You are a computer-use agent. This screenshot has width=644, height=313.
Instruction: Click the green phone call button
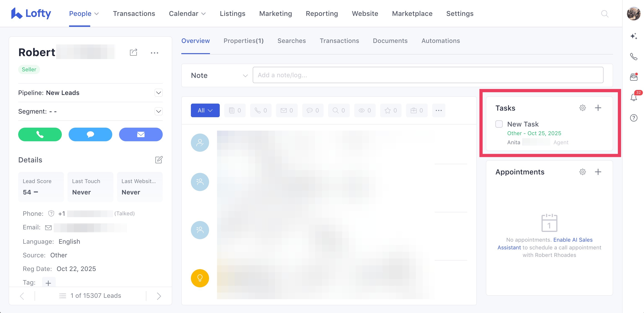(40, 134)
